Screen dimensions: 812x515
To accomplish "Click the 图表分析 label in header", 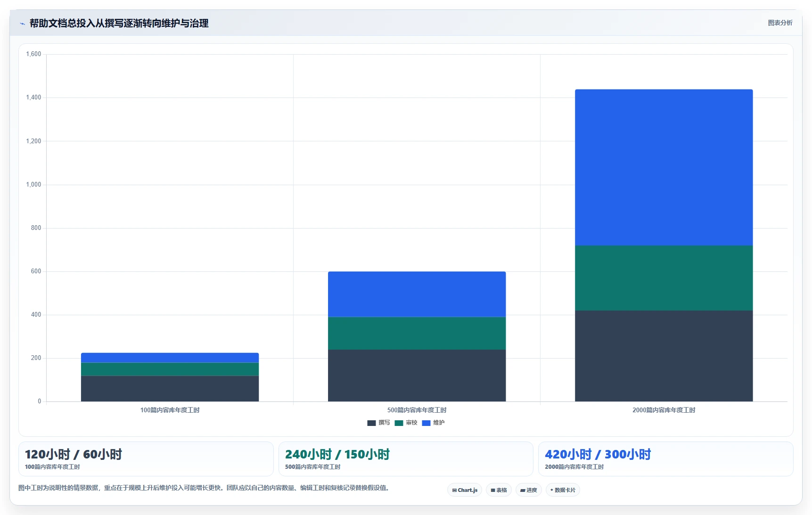I will tap(780, 23).
